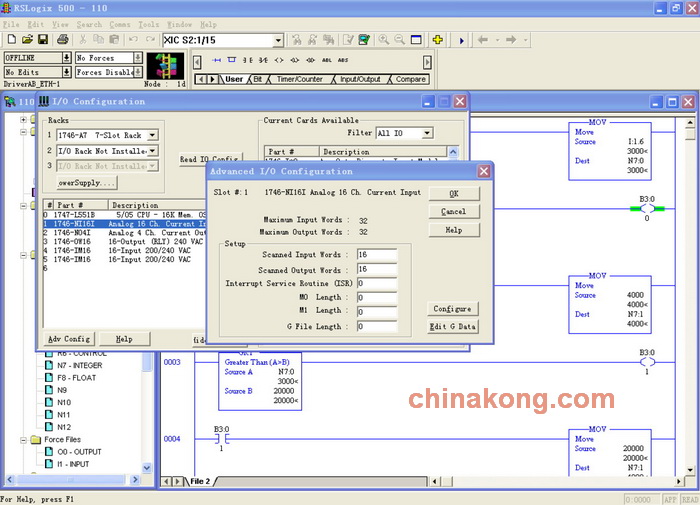Click the ABL instruction icon
The width and height of the screenshot is (700, 505).
tap(326, 60)
